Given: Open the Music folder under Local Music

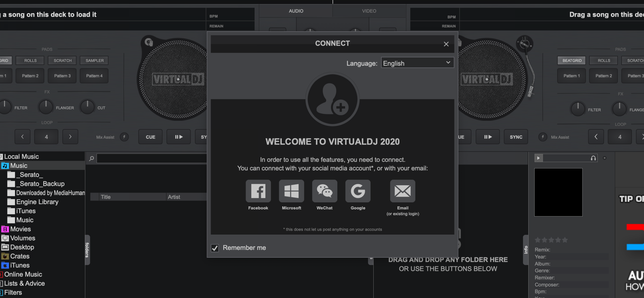Looking at the screenshot, I should click(19, 166).
